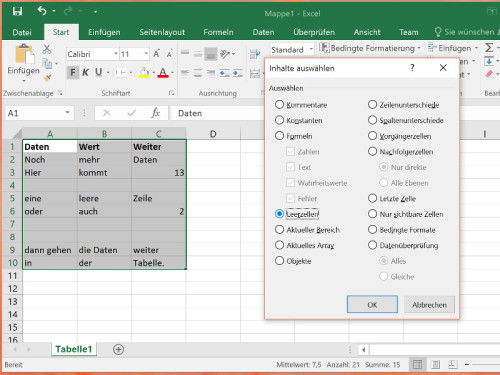This screenshot has width=500, height=375.
Task: Click column header D
Action: click(x=213, y=134)
